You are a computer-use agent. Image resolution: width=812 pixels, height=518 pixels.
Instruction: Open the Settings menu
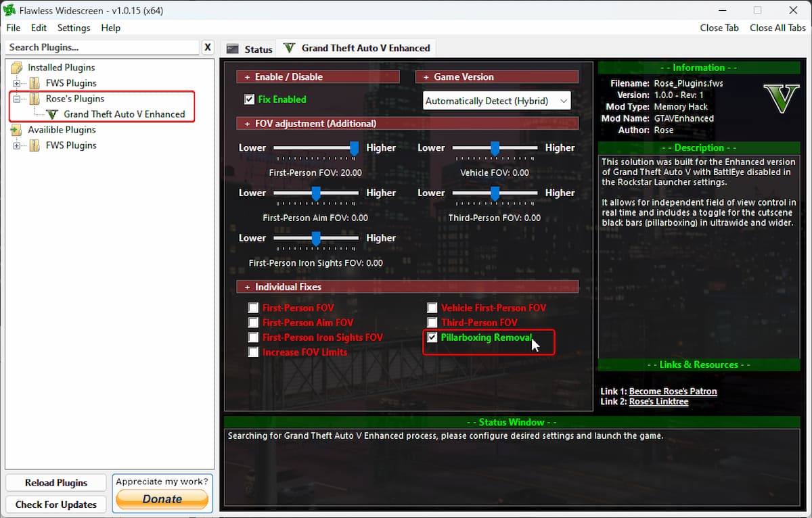tap(73, 28)
